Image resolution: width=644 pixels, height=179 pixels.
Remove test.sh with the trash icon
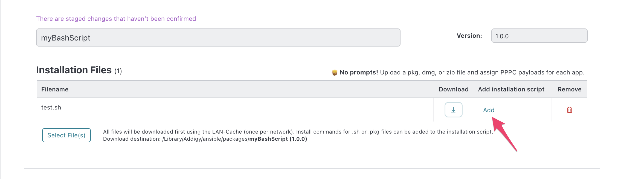569,110
